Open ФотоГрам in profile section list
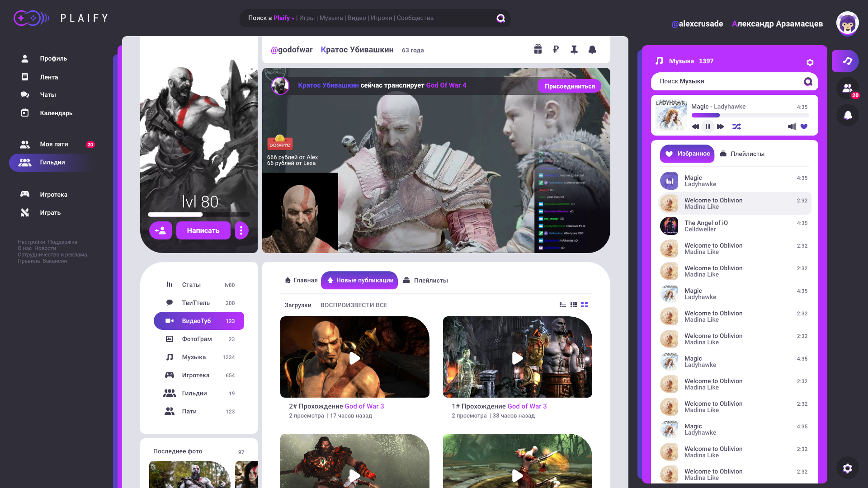This screenshot has width=868, height=488. pos(199,339)
